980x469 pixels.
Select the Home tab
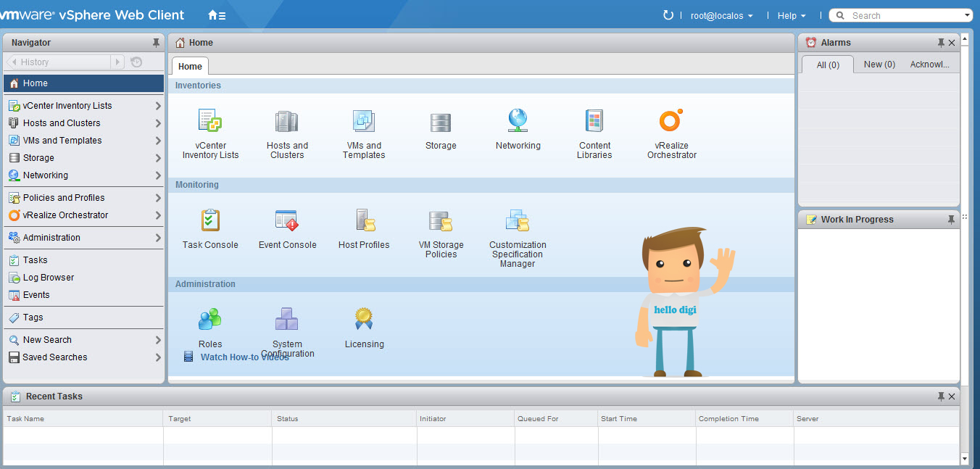click(x=190, y=66)
